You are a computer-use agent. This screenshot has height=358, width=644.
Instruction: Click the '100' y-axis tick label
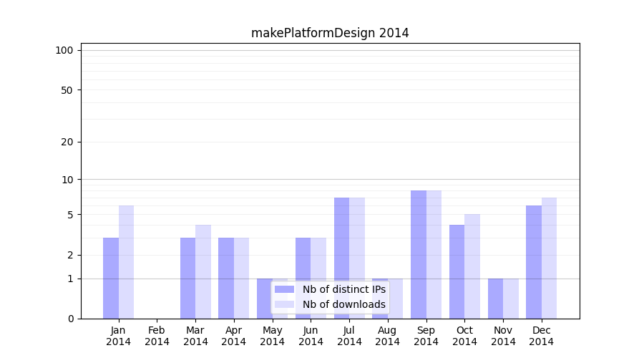64,50
